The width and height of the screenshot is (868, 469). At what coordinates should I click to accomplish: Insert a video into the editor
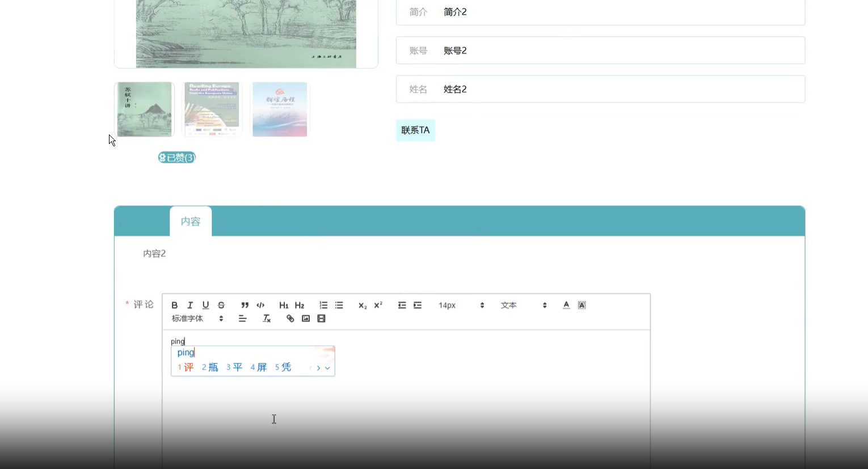tap(321, 318)
